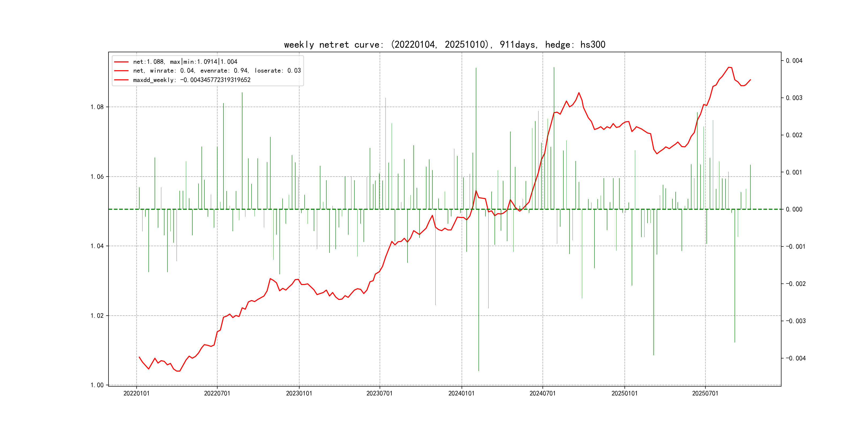The image size is (868, 434).
Task: Click the 'net:1.088' legend entry
Action: pos(185,62)
